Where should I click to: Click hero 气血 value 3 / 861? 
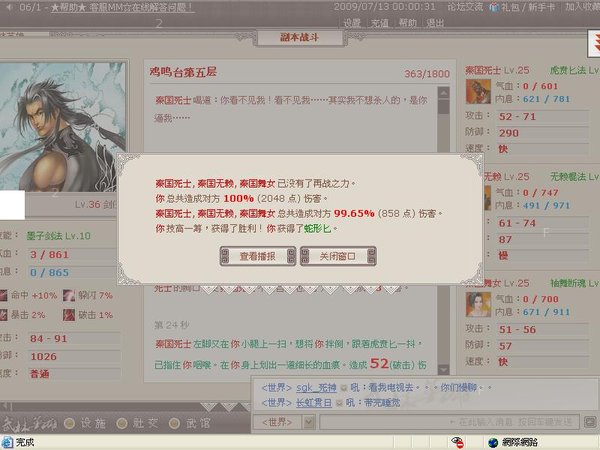point(49,254)
